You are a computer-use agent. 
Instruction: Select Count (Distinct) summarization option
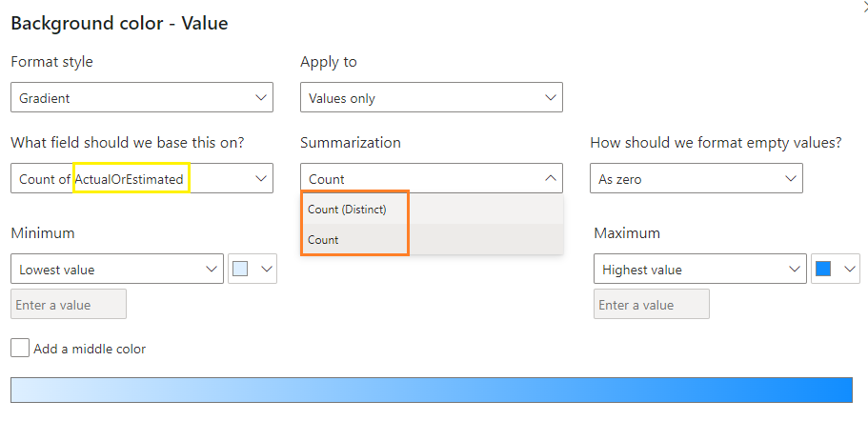[x=432, y=210]
